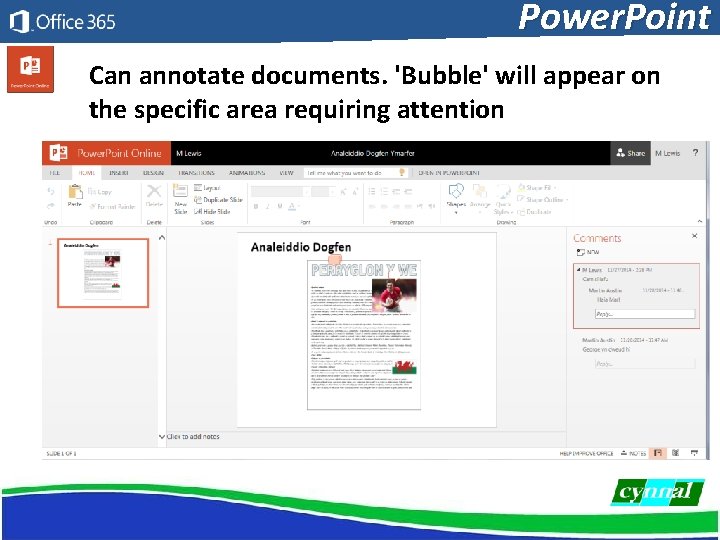The height and width of the screenshot is (540, 720).
Task: Switch to the INSERT tab
Action: coord(118,173)
